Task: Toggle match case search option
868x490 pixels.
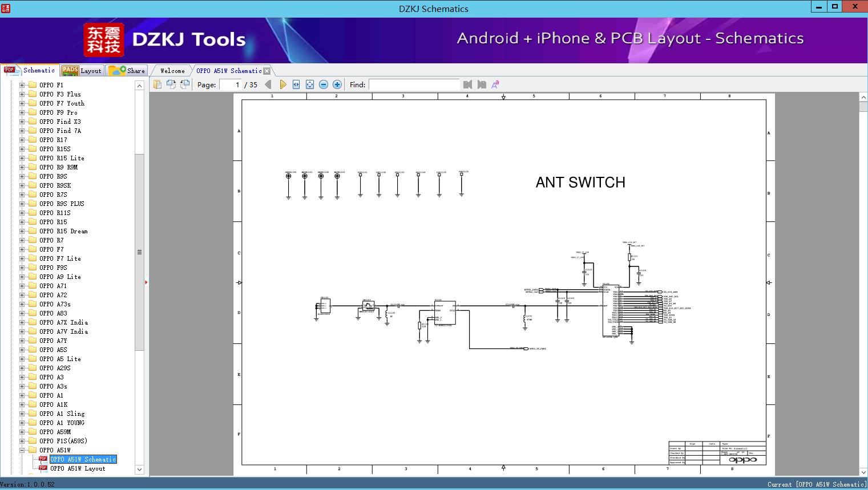Action: pyautogui.click(x=495, y=84)
